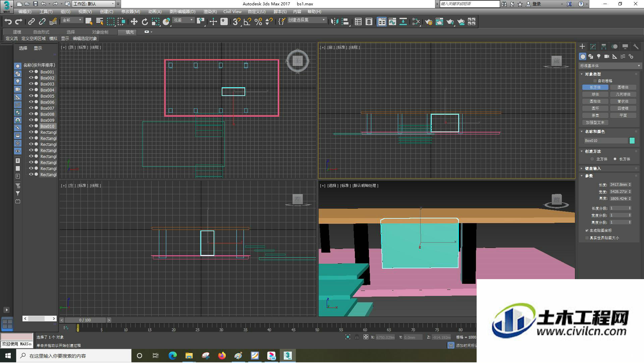Open Firefox from the Windows taskbar
This screenshot has height=363, width=644.
[x=222, y=356]
